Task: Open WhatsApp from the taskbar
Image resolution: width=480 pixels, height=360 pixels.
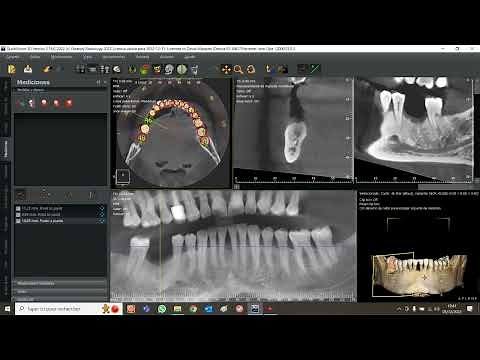Action: coord(162,309)
